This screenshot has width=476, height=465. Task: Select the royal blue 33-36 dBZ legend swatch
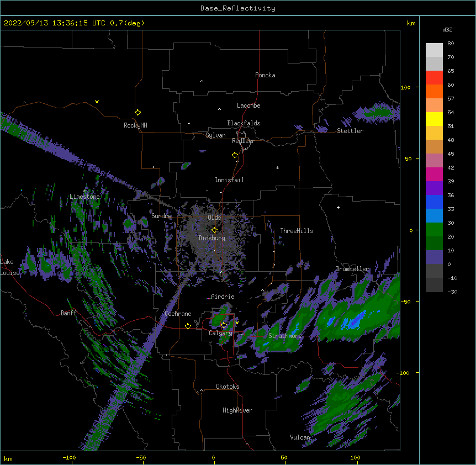coord(434,202)
